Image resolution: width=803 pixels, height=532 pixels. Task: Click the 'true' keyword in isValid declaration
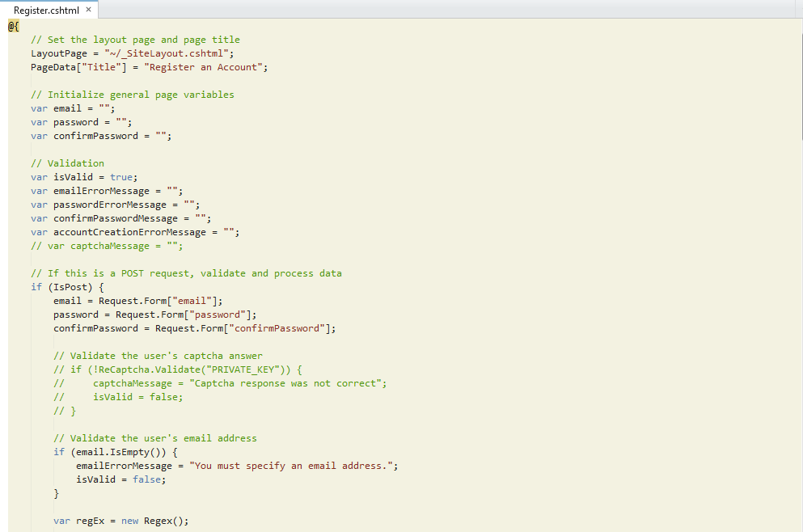click(121, 177)
